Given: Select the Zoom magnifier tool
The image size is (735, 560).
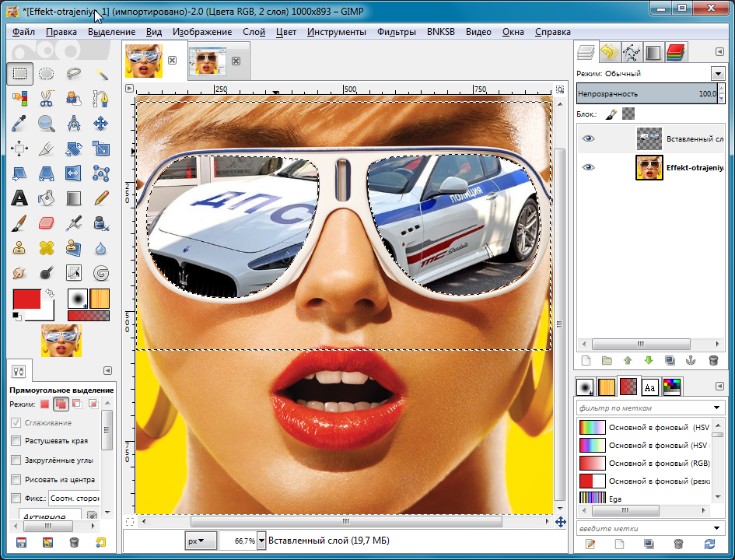Looking at the screenshot, I should (47, 123).
